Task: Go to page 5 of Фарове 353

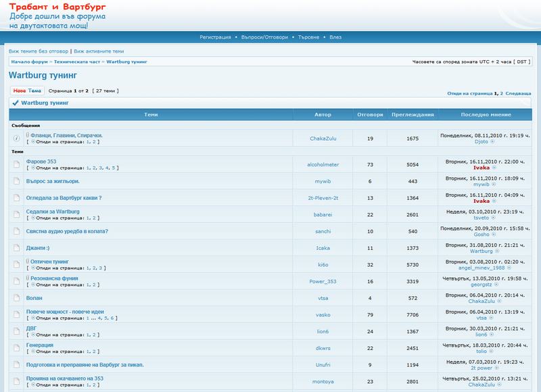Action: pos(113,168)
